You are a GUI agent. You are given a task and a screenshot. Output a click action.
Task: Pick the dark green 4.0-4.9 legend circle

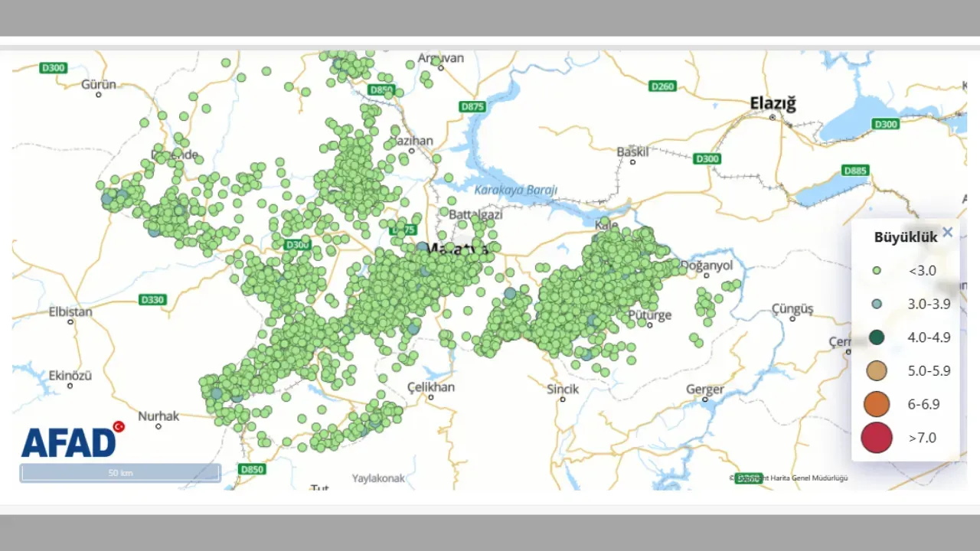[x=877, y=337]
